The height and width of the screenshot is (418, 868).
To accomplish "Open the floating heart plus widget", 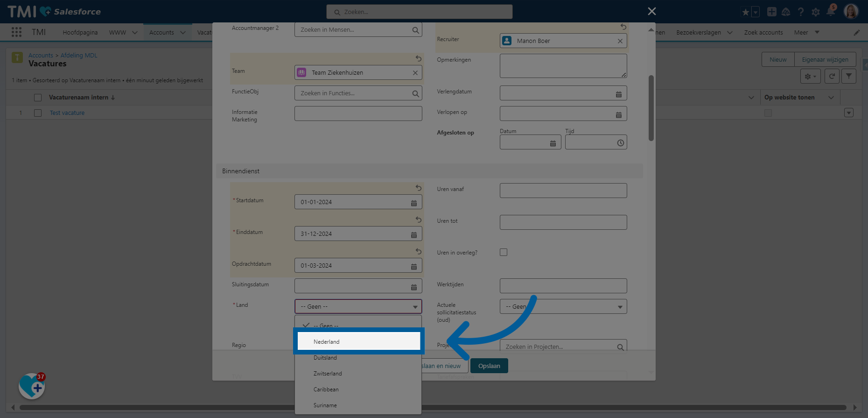I will 32,386.
